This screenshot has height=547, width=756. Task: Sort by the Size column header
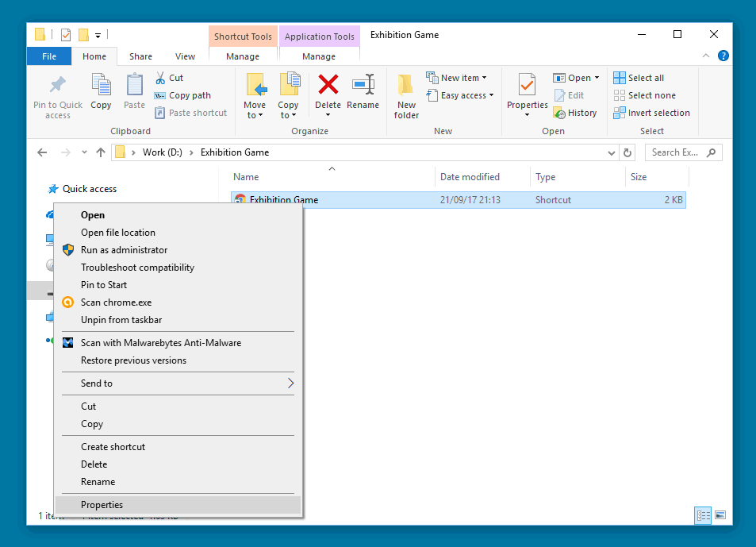(x=657, y=176)
